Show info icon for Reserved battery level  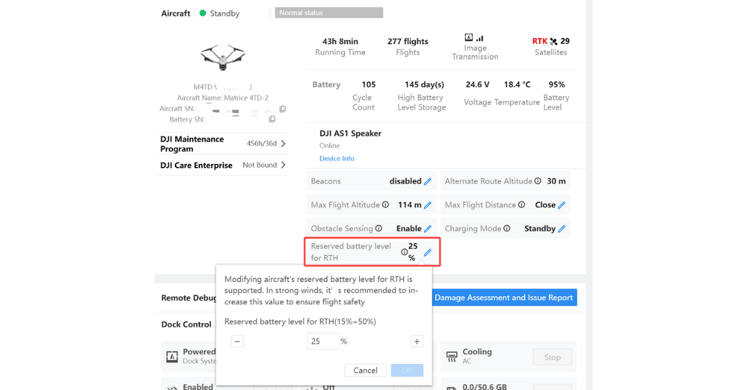coord(404,252)
